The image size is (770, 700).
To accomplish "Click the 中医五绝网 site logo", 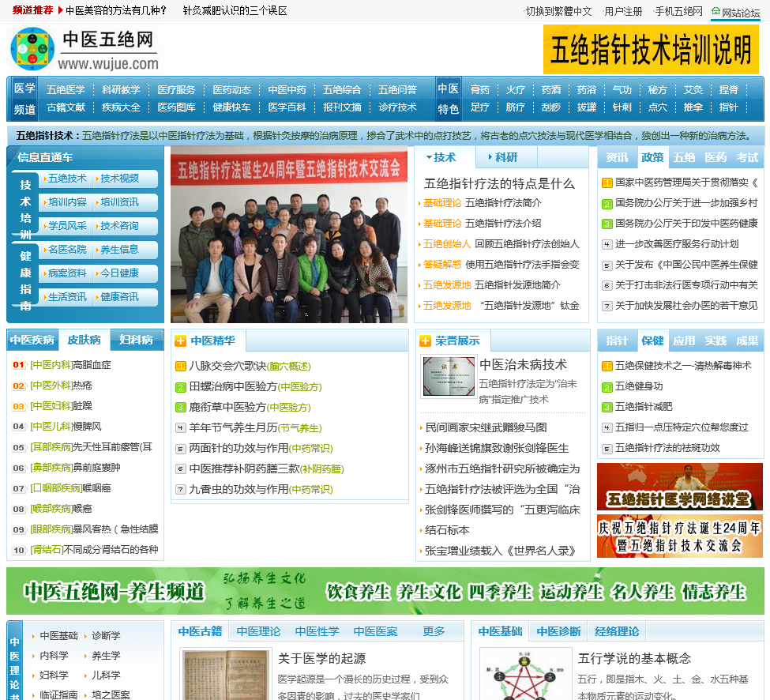I will coord(85,49).
